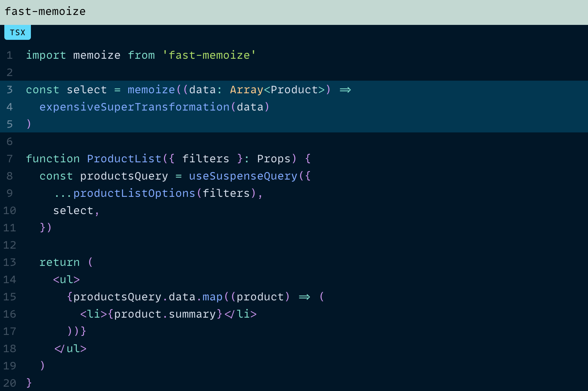588x391 pixels.
Task: Click 'filters' parameter on line 7
Action: click(x=206, y=159)
